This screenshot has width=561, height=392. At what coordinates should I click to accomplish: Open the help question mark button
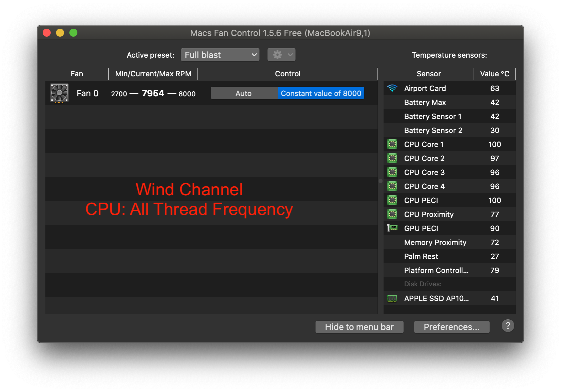tap(508, 326)
